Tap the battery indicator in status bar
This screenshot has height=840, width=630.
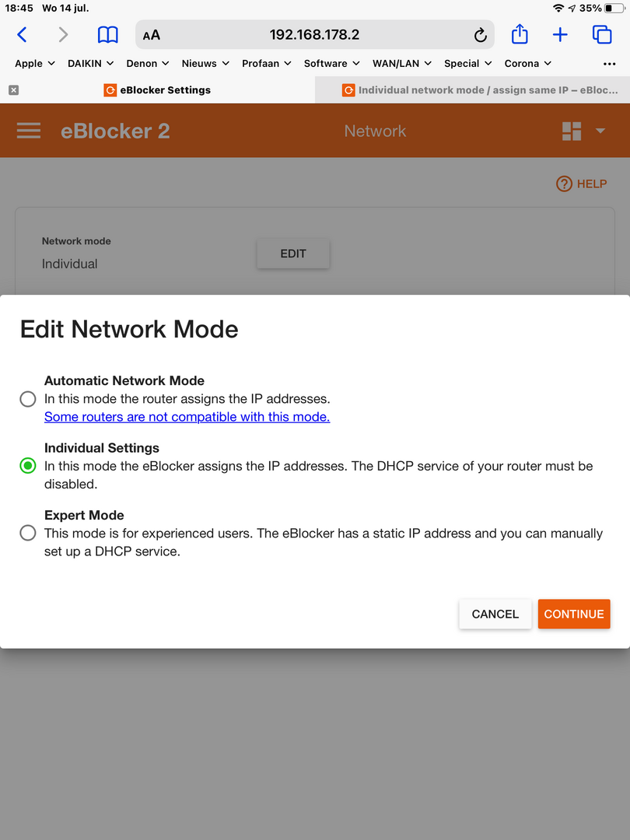(614, 9)
